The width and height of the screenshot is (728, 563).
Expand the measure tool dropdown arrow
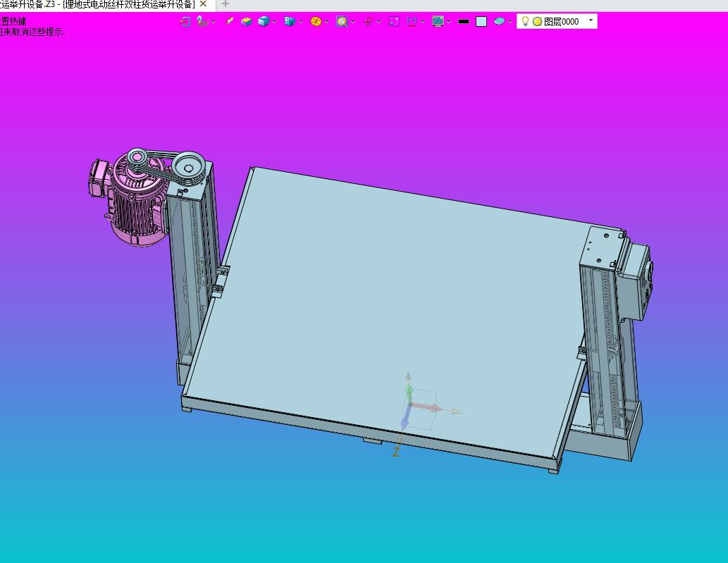pyautogui.click(x=422, y=22)
